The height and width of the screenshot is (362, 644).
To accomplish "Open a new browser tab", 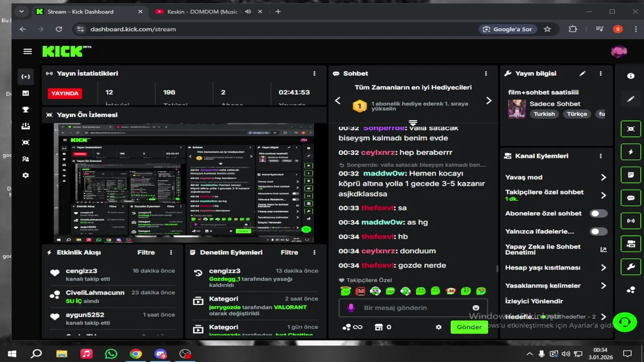I will pyautogui.click(x=278, y=12).
